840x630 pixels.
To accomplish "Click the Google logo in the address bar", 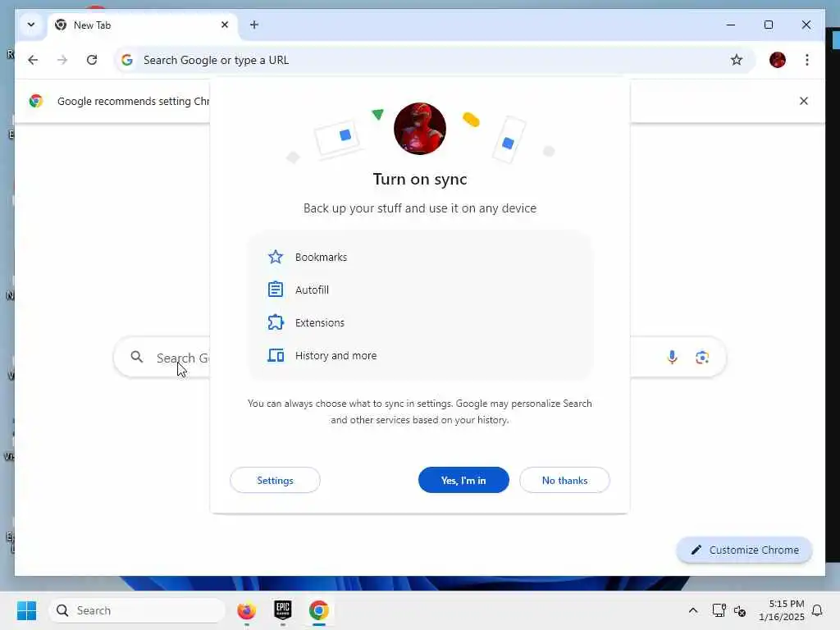I will point(127,60).
